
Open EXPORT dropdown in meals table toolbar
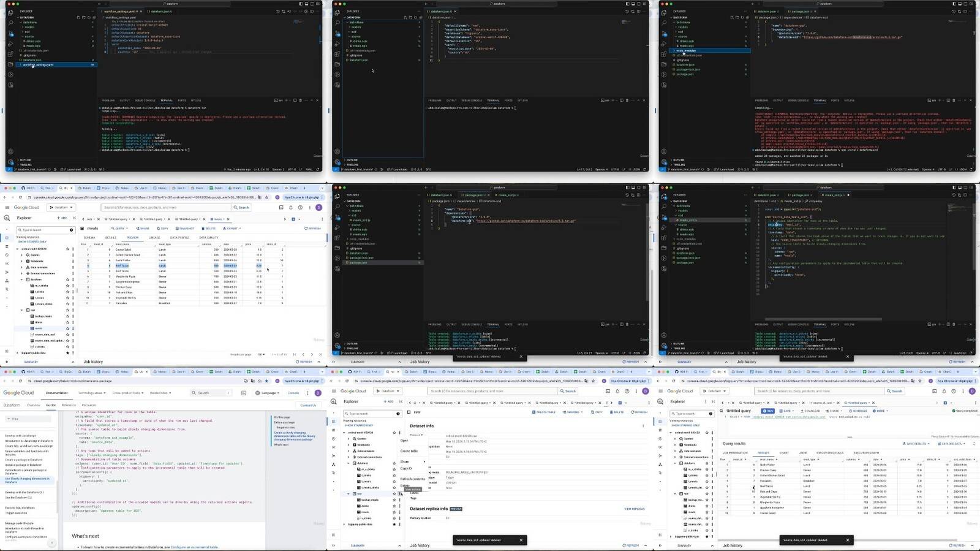[232, 228]
